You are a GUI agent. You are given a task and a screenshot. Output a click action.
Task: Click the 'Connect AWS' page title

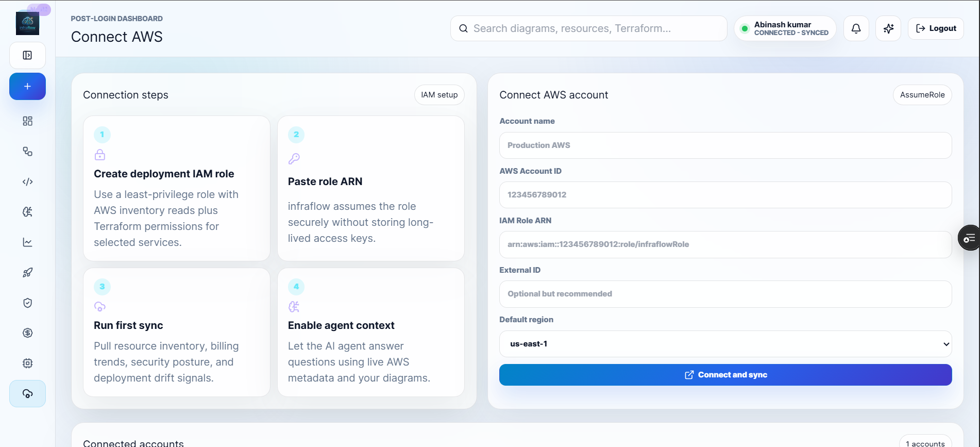pyautogui.click(x=117, y=37)
